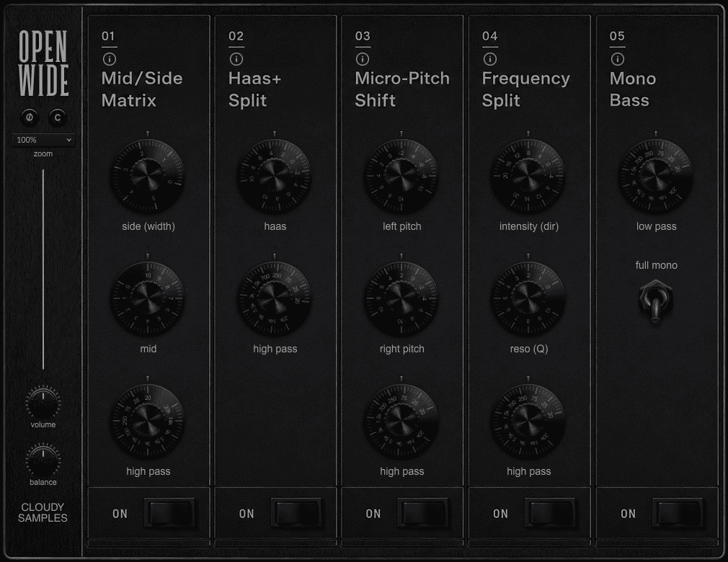
Task: Click the 'left pitch' label
Action: [x=402, y=226]
